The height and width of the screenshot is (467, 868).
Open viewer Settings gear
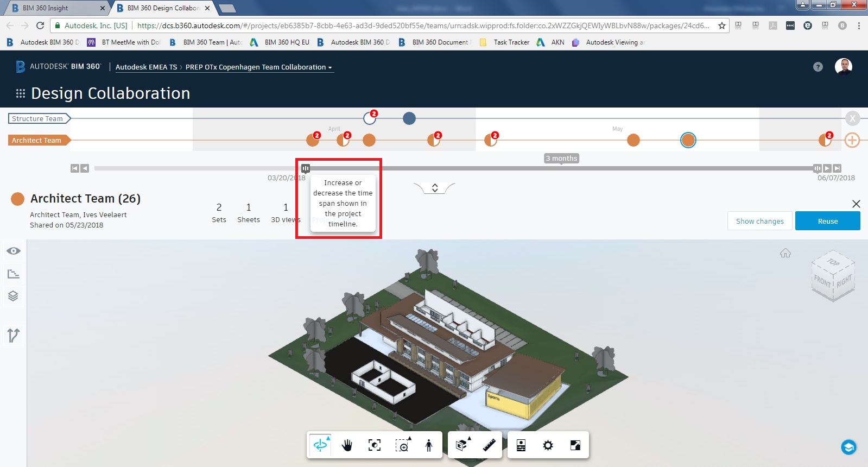click(x=548, y=445)
